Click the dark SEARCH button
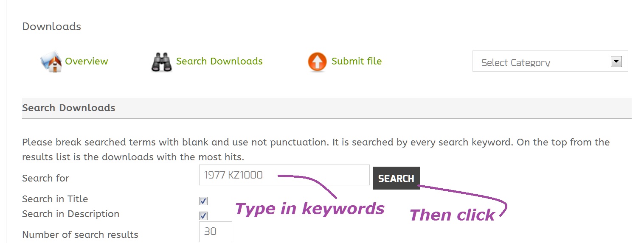 pos(396,178)
